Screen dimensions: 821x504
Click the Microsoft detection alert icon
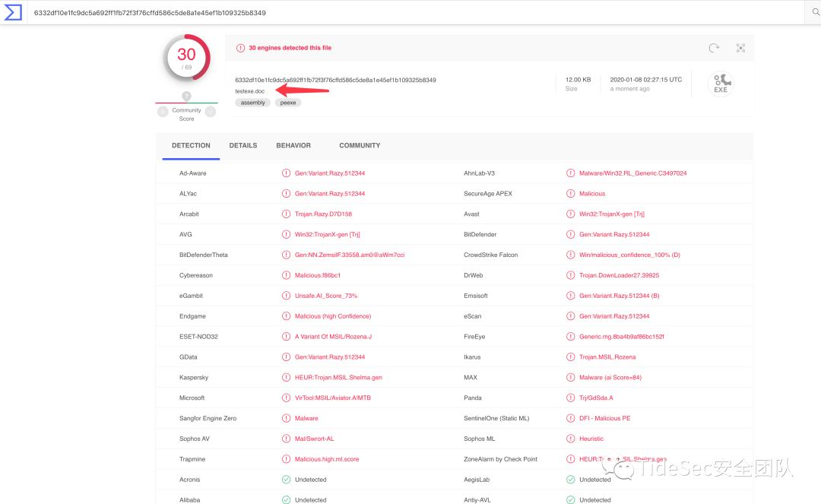[x=286, y=398]
